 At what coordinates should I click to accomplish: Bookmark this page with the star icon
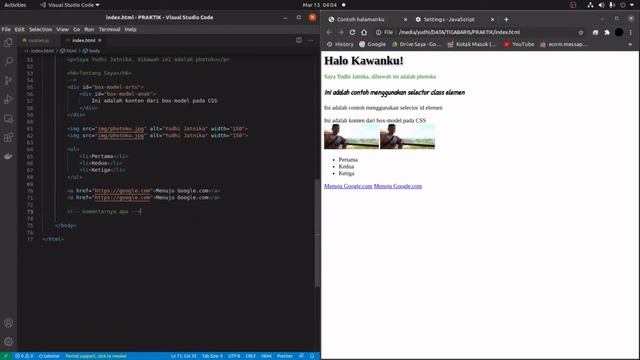[581, 32]
